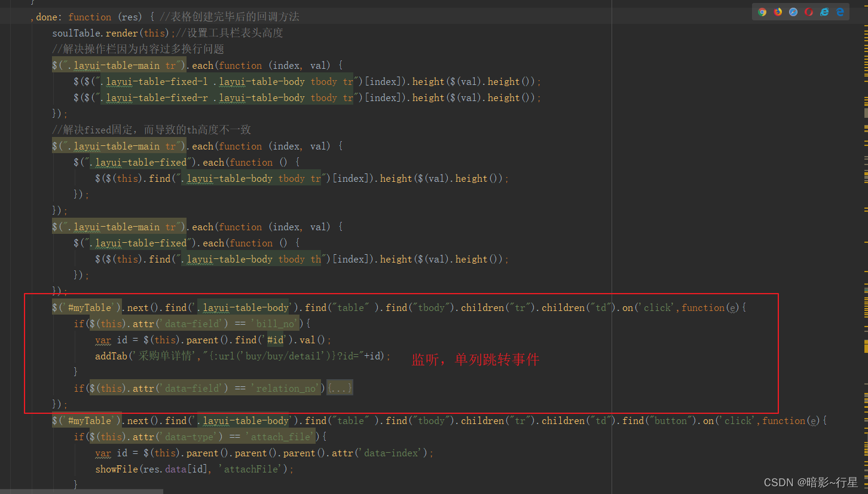Open preview in Internet Explorer icon
Viewport: 868px width, 494px height.
tap(824, 12)
